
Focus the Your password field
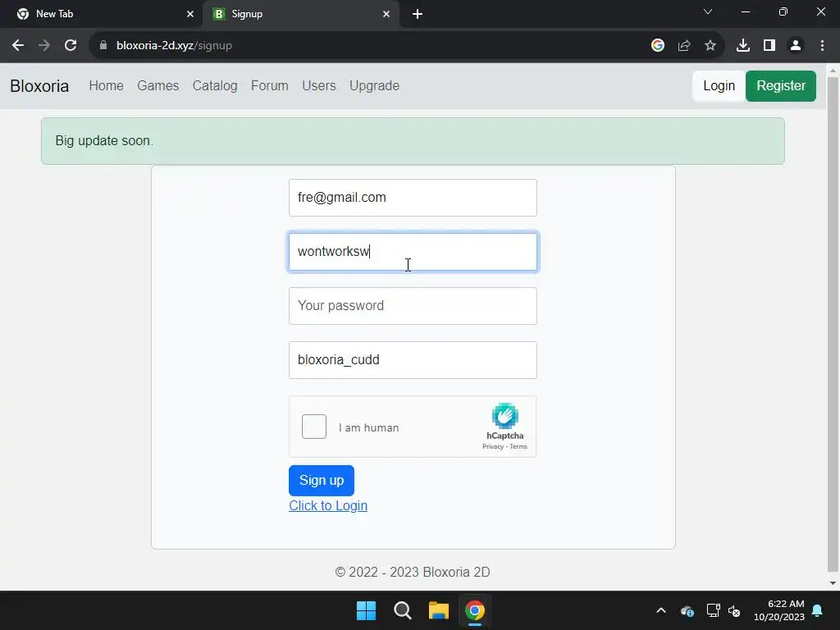tap(413, 306)
